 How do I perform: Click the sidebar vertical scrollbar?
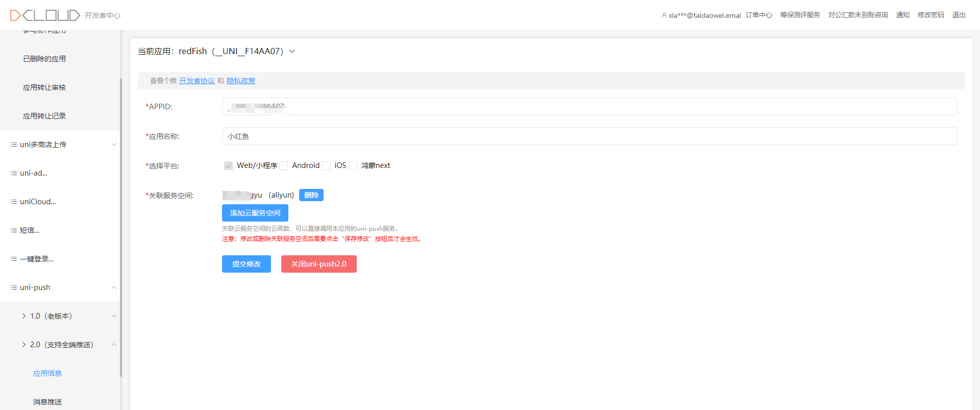pos(121,227)
